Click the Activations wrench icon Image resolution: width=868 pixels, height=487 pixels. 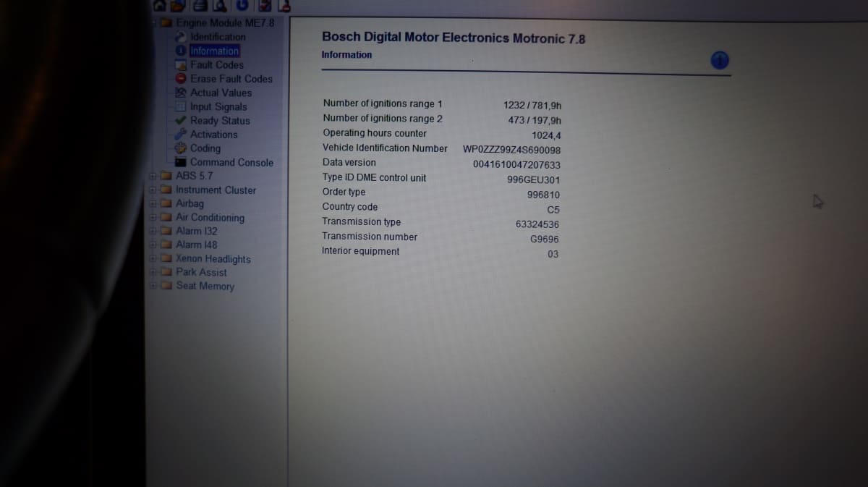182,135
